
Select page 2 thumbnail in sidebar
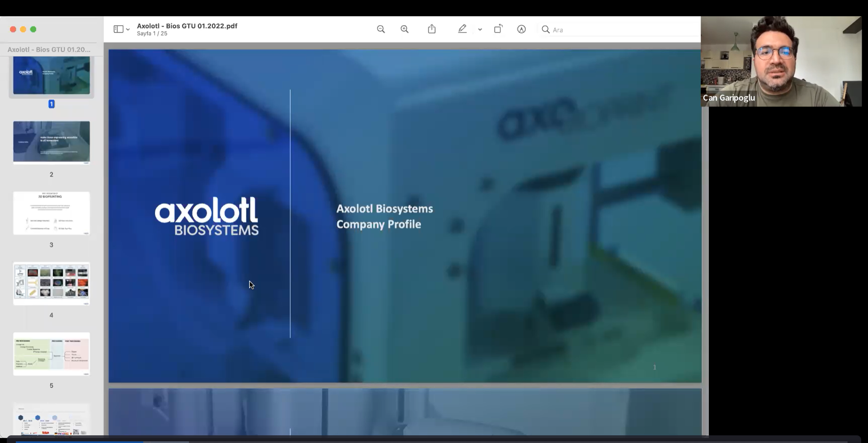click(x=52, y=142)
